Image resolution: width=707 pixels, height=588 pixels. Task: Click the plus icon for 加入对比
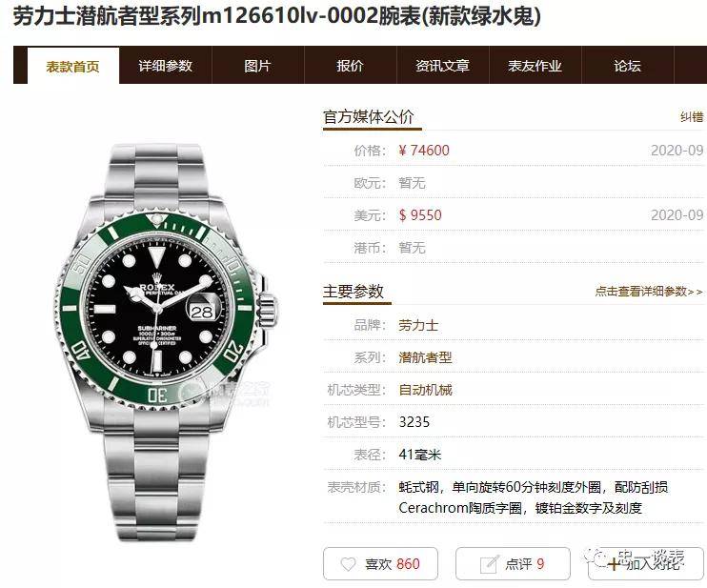click(615, 563)
